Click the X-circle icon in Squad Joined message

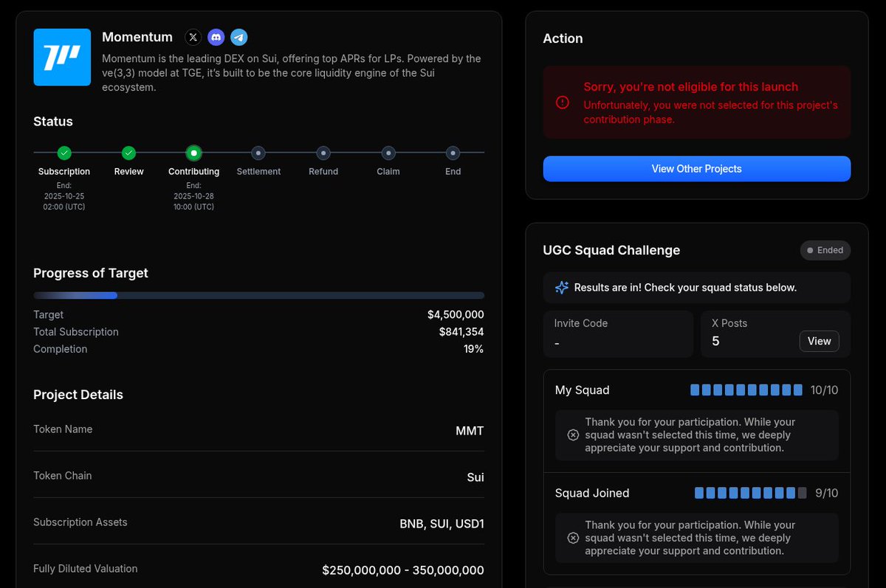[573, 538]
